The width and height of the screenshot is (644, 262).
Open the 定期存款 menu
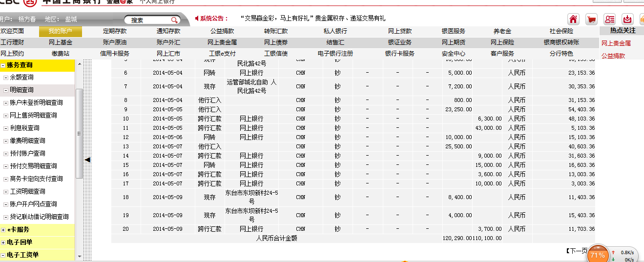coord(115,31)
